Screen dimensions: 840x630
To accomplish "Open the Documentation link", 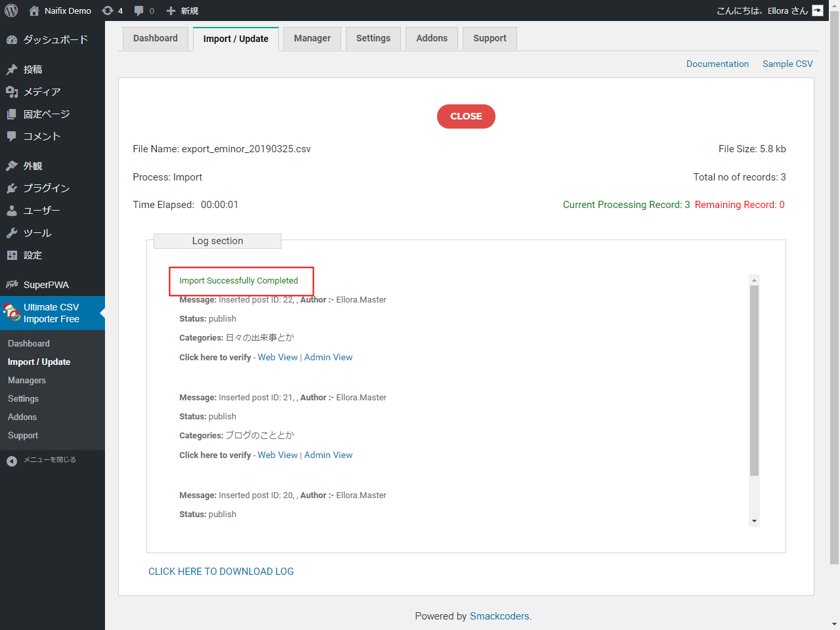I will pyautogui.click(x=717, y=64).
